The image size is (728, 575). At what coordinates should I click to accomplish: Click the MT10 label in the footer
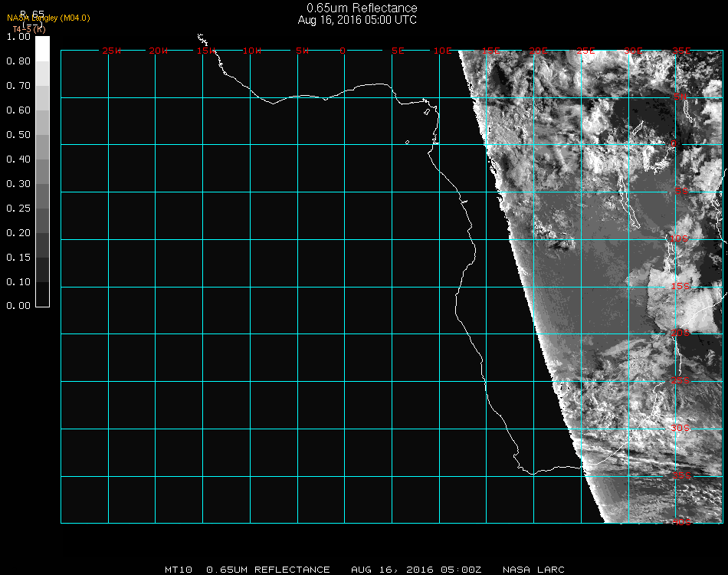[x=178, y=570]
